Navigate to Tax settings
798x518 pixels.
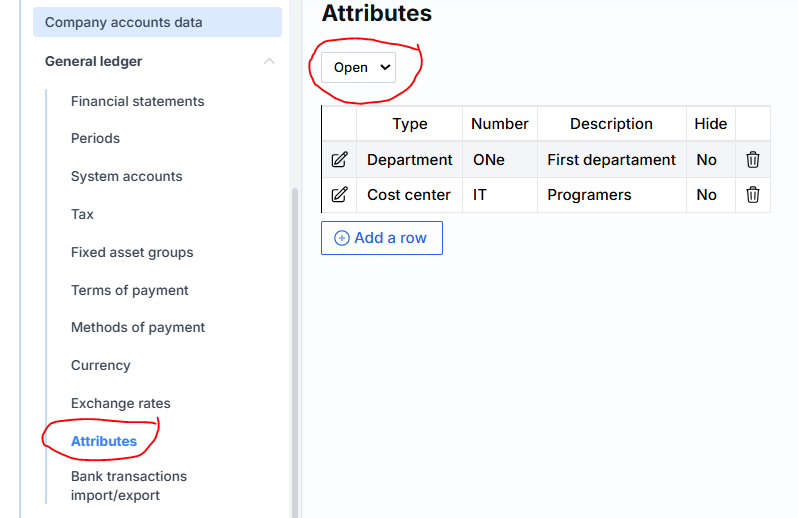tap(82, 214)
